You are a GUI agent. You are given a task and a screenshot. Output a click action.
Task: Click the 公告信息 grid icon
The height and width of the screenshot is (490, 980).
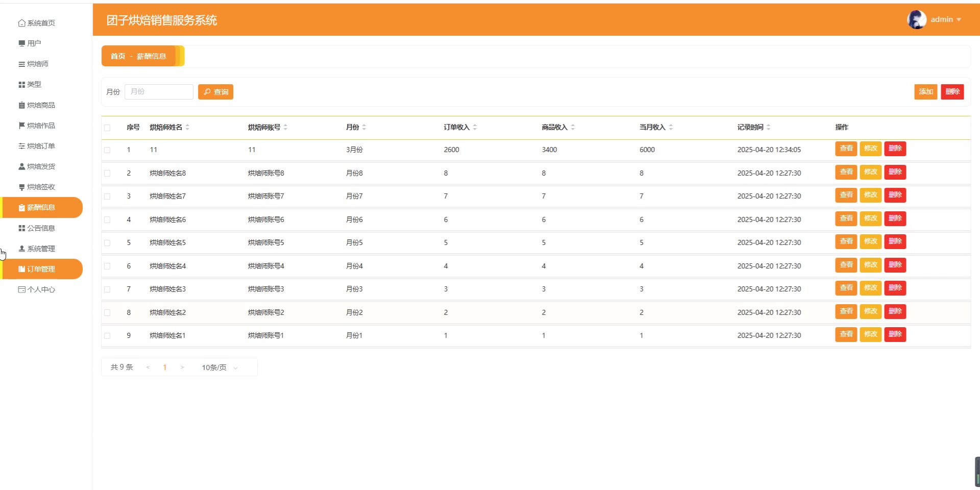pos(21,228)
